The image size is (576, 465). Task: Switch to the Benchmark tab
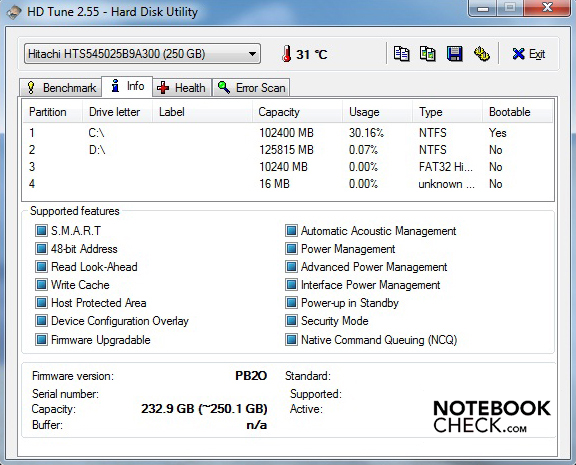tap(61, 88)
